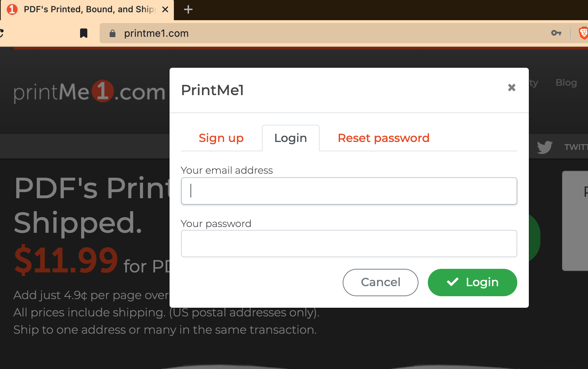The width and height of the screenshot is (588, 369).
Task: Select the PDF's Printed, Bound browser tab
Action: pyautogui.click(x=87, y=10)
